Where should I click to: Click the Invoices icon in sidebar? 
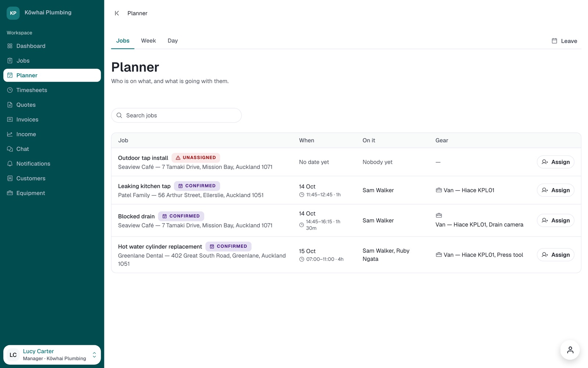pos(10,120)
